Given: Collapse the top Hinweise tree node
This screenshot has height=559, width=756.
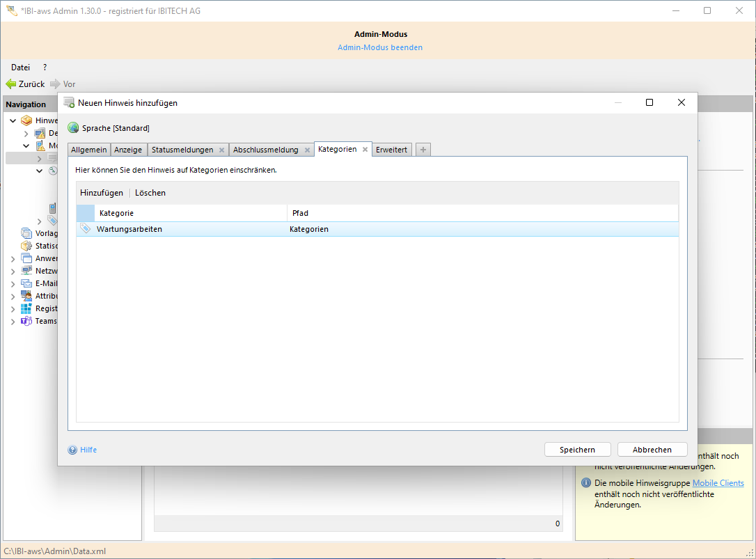Looking at the screenshot, I should tap(13, 120).
